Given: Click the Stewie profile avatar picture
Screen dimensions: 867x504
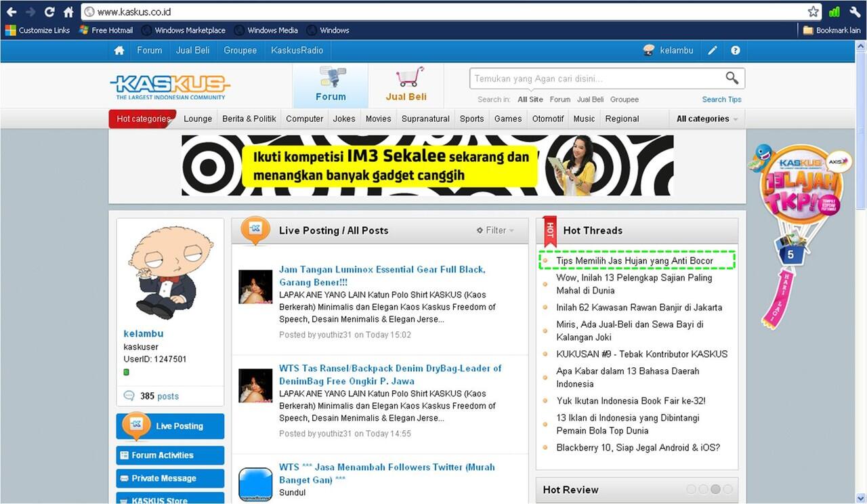Looking at the screenshot, I should point(169,272).
